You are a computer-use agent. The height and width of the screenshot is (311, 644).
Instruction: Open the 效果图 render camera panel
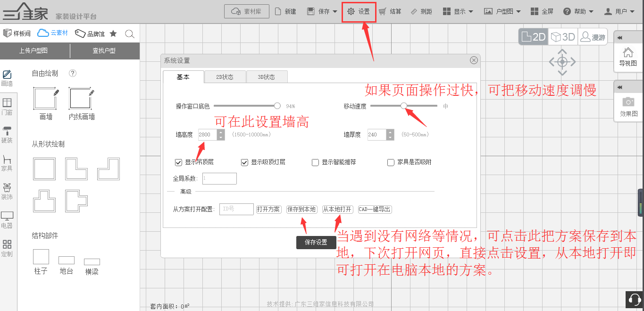point(628,107)
